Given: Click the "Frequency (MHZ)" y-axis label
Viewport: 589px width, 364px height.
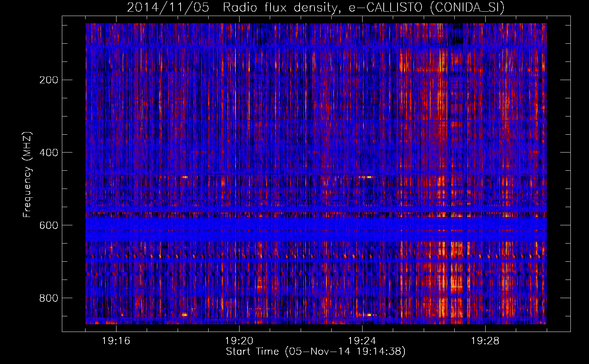Looking at the screenshot, I should 27,175.
